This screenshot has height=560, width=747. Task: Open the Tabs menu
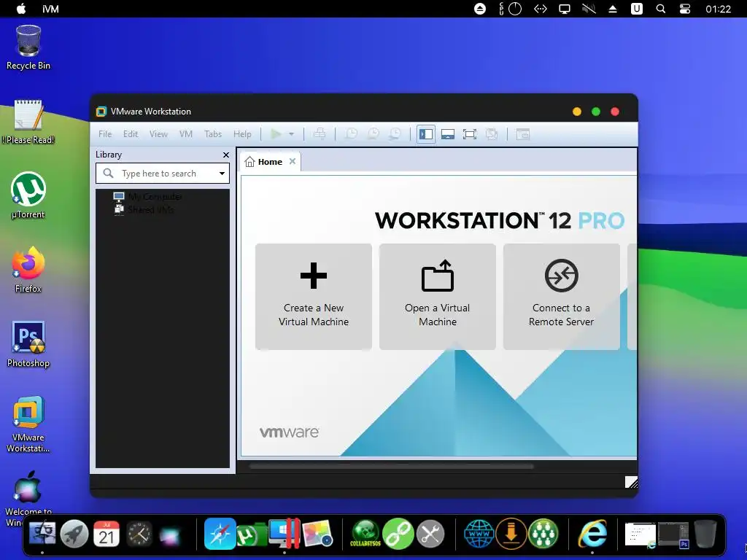pyautogui.click(x=213, y=134)
